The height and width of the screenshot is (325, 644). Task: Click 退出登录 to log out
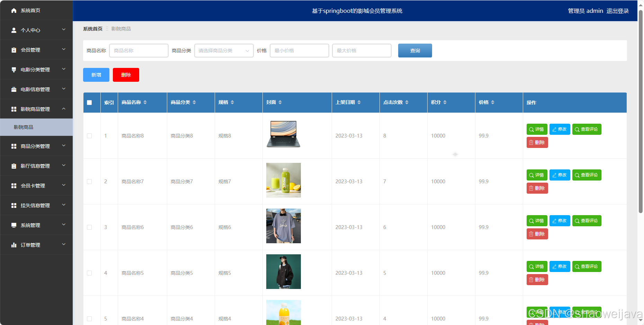(x=618, y=11)
